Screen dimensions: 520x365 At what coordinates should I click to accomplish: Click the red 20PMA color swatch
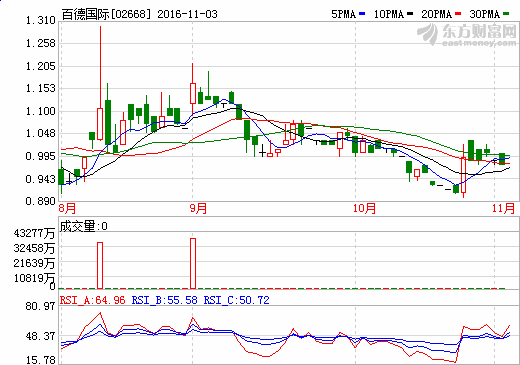[x=458, y=14]
